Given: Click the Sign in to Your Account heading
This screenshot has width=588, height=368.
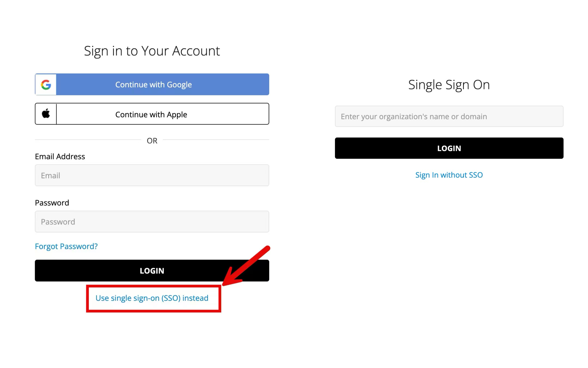Looking at the screenshot, I should pyautogui.click(x=152, y=51).
